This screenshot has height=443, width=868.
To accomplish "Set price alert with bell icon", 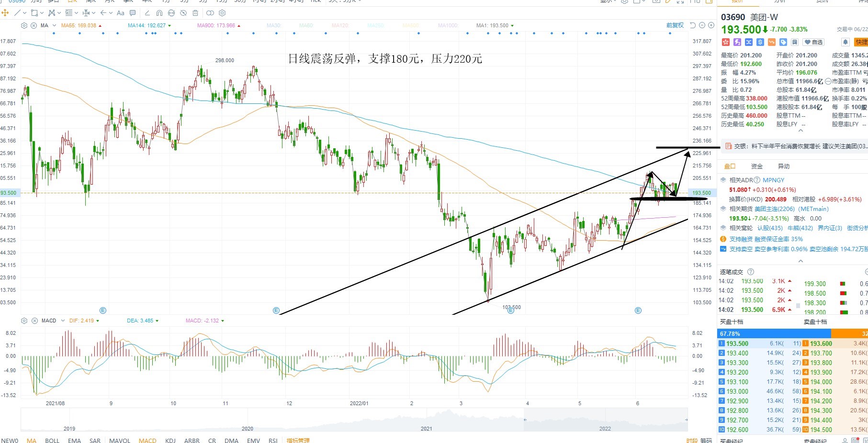I will click(845, 42).
